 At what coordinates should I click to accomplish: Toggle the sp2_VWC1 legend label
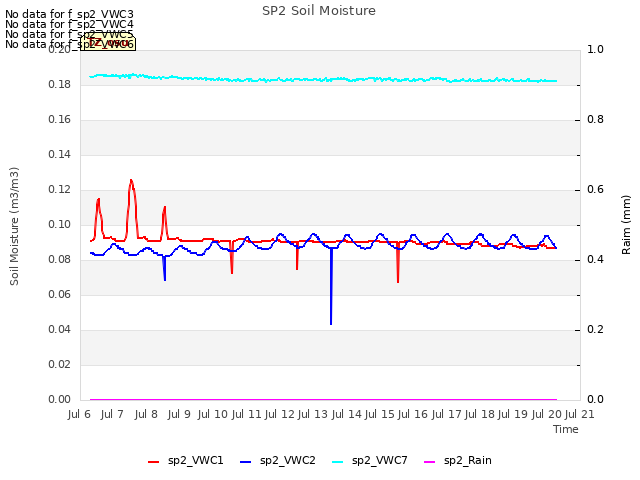(196, 460)
